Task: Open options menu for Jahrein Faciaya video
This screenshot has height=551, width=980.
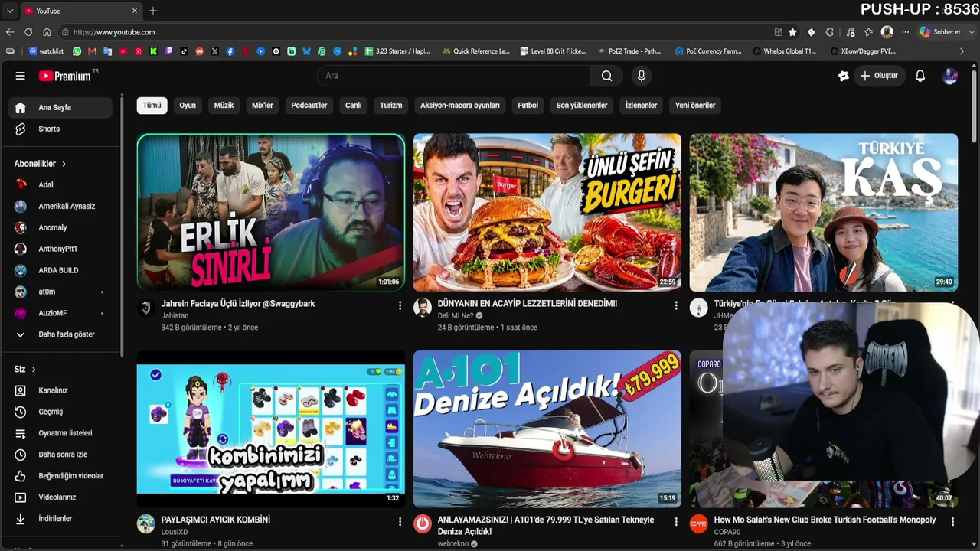Action: 400,305
